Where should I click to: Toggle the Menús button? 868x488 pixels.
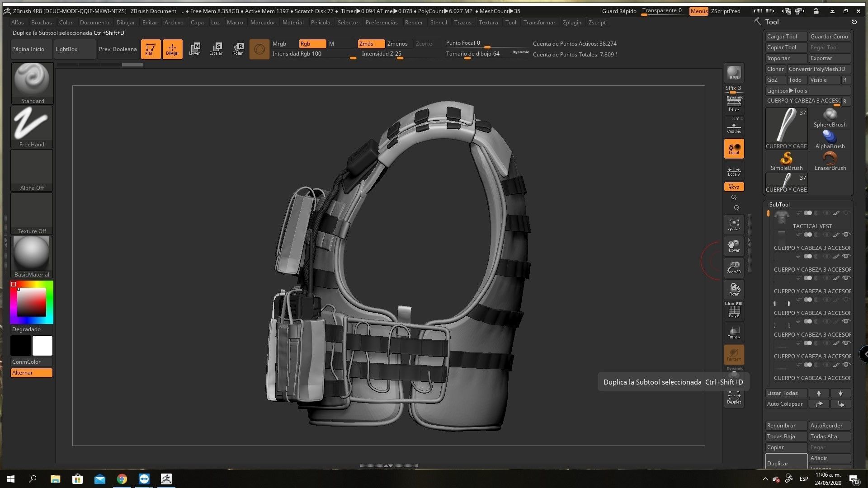pos(699,11)
